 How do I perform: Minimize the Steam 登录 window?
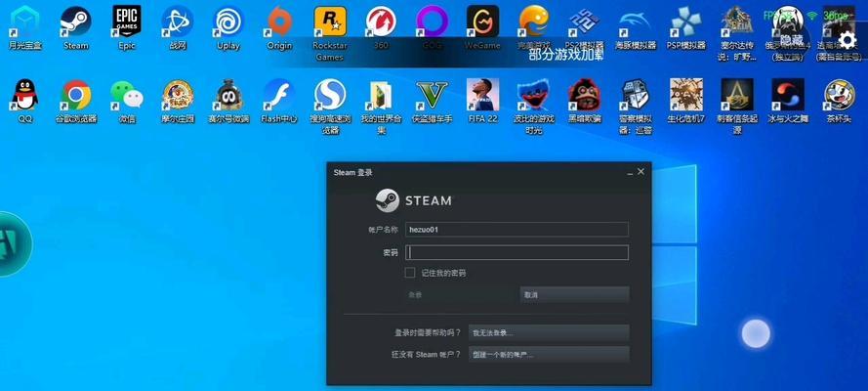click(x=630, y=173)
